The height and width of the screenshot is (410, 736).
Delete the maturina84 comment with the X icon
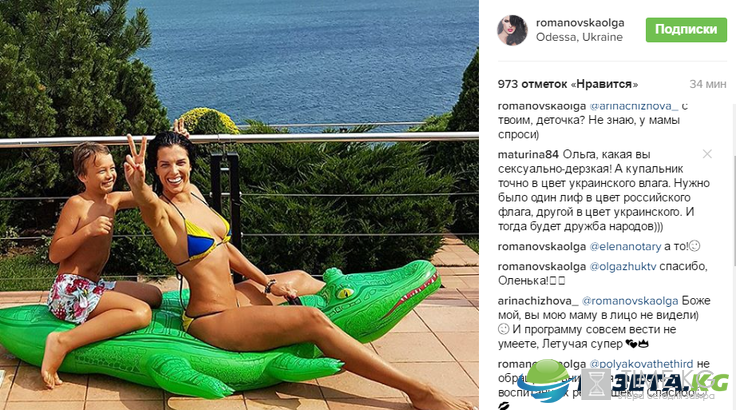[707, 154]
